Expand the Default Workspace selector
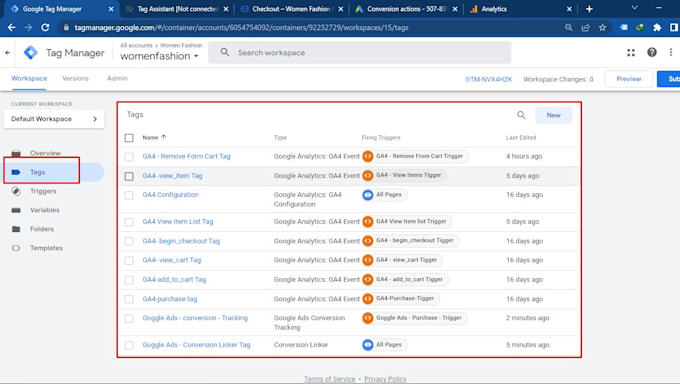This screenshot has width=680, height=384. point(54,119)
